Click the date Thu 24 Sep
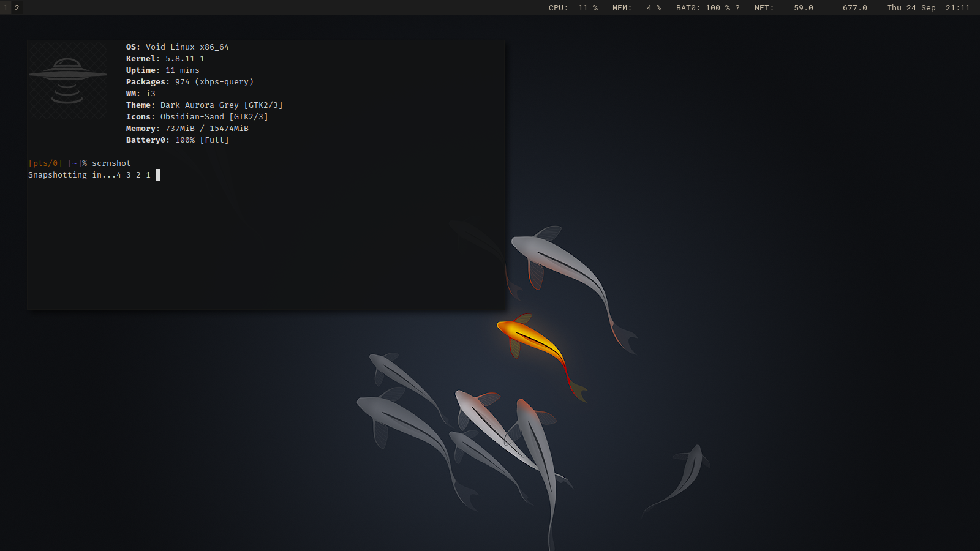The height and width of the screenshot is (551, 980). (911, 8)
